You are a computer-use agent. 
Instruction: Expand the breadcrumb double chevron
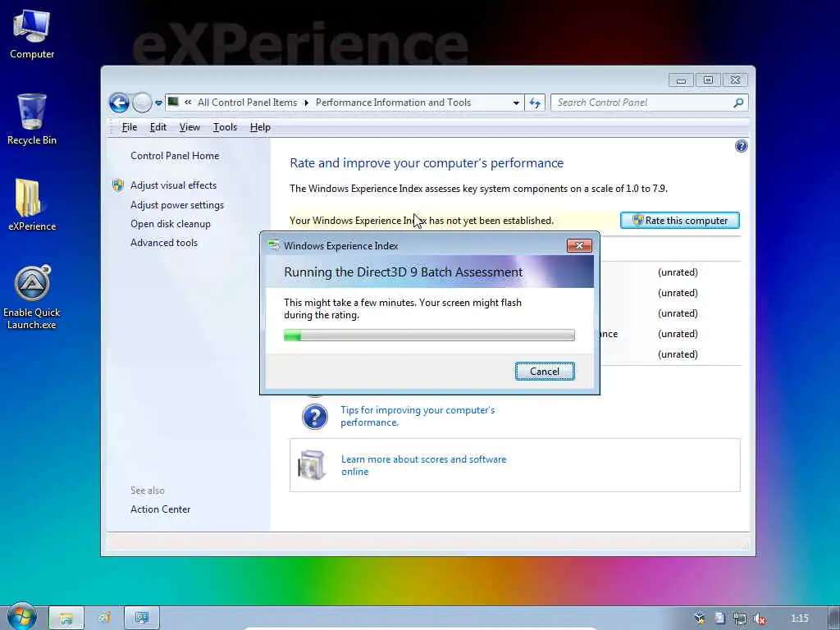(188, 102)
